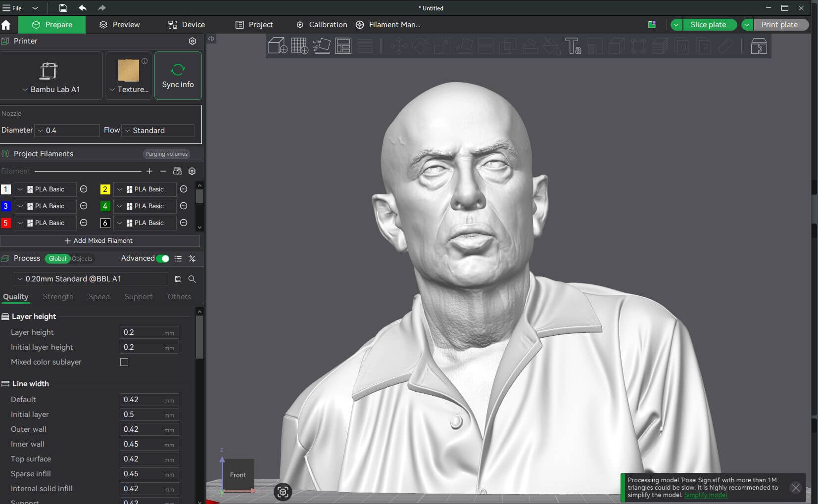Click the Auto orient toolbar icon
Viewport: 818px width, 504px height.
(x=321, y=46)
